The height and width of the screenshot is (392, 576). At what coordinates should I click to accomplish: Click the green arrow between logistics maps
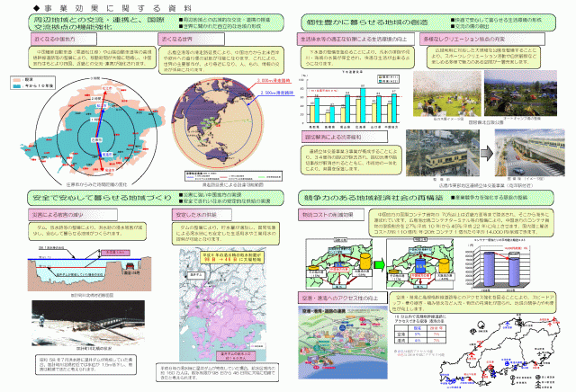tap(379, 264)
